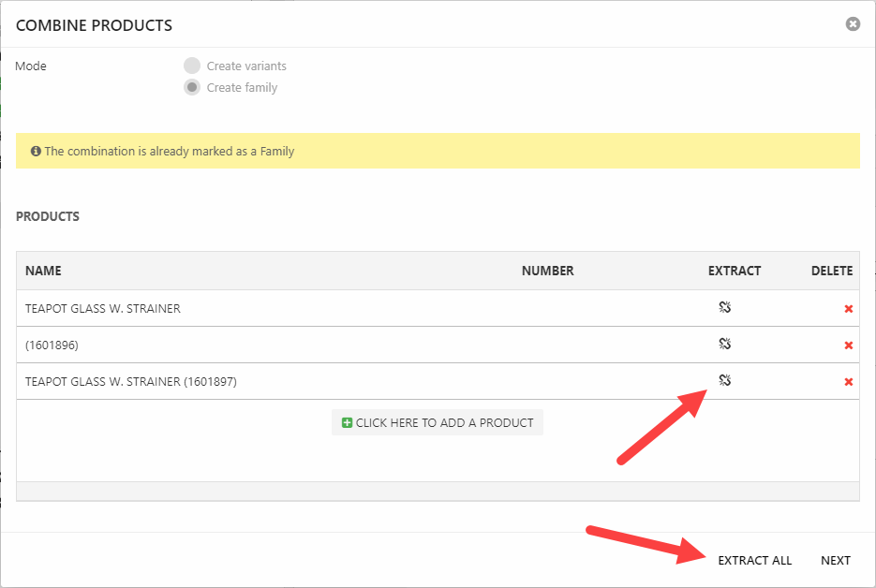The width and height of the screenshot is (876, 588).
Task: Select the Create variants mode
Action: (x=192, y=66)
